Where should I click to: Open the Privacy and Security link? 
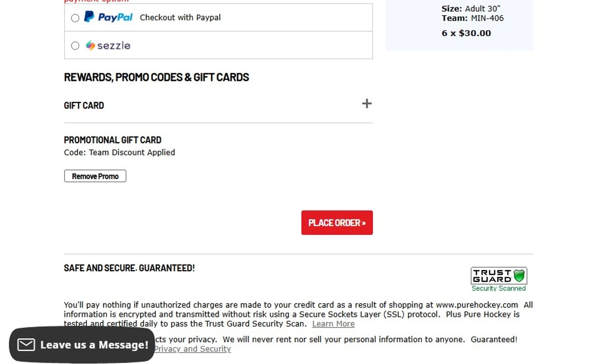coord(193,349)
